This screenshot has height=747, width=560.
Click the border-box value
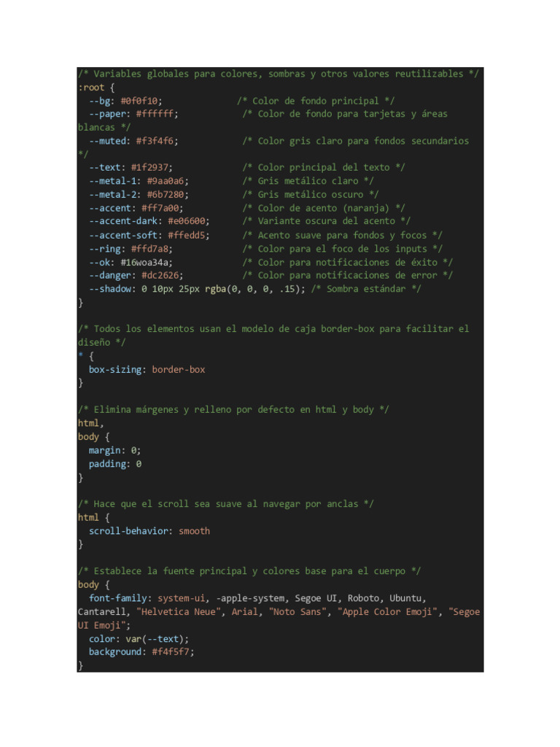(179, 370)
